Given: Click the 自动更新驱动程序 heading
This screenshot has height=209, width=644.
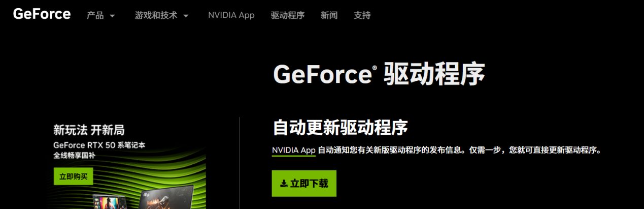Looking at the screenshot, I should tap(340, 127).
